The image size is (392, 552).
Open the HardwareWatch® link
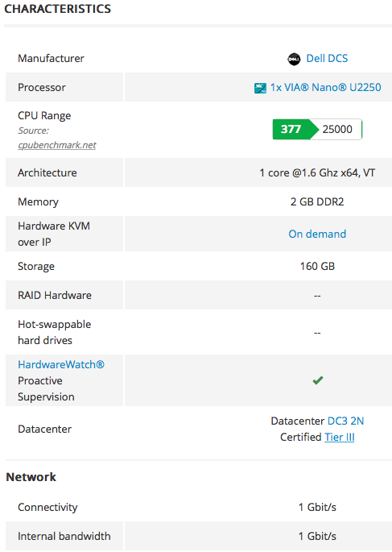[61, 364]
